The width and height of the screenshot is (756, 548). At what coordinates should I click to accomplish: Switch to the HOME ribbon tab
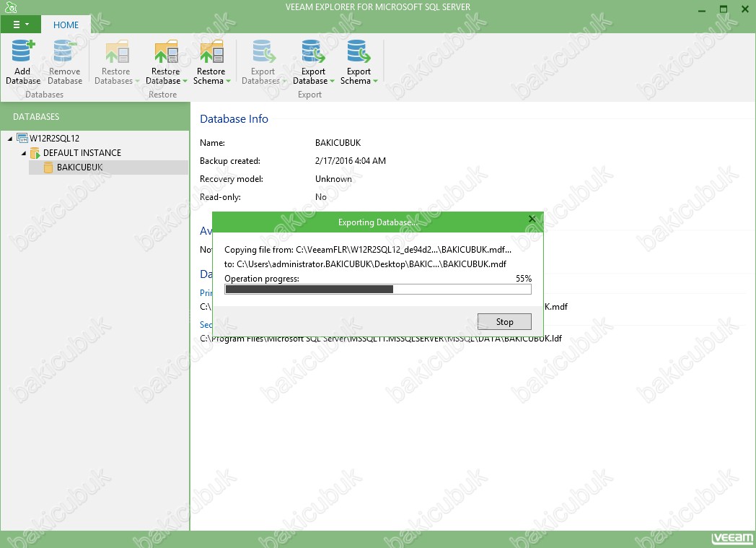(66, 25)
